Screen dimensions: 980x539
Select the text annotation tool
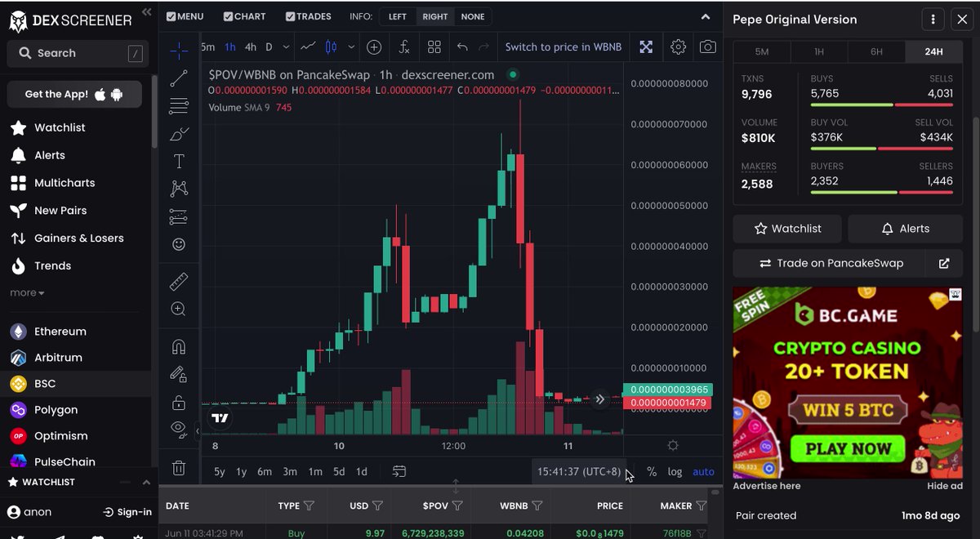coord(179,162)
